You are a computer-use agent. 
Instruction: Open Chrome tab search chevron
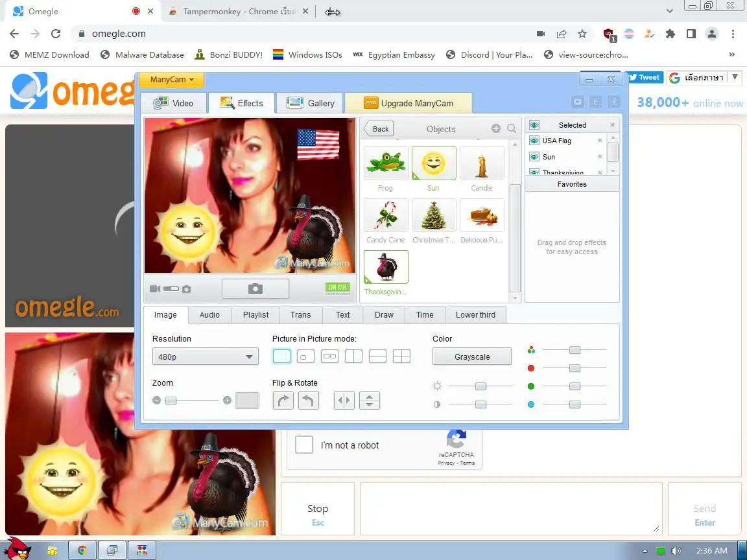669,11
